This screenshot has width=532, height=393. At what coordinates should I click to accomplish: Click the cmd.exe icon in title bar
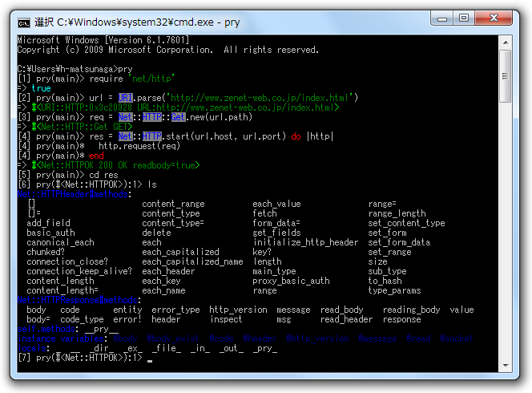pyautogui.click(x=24, y=22)
